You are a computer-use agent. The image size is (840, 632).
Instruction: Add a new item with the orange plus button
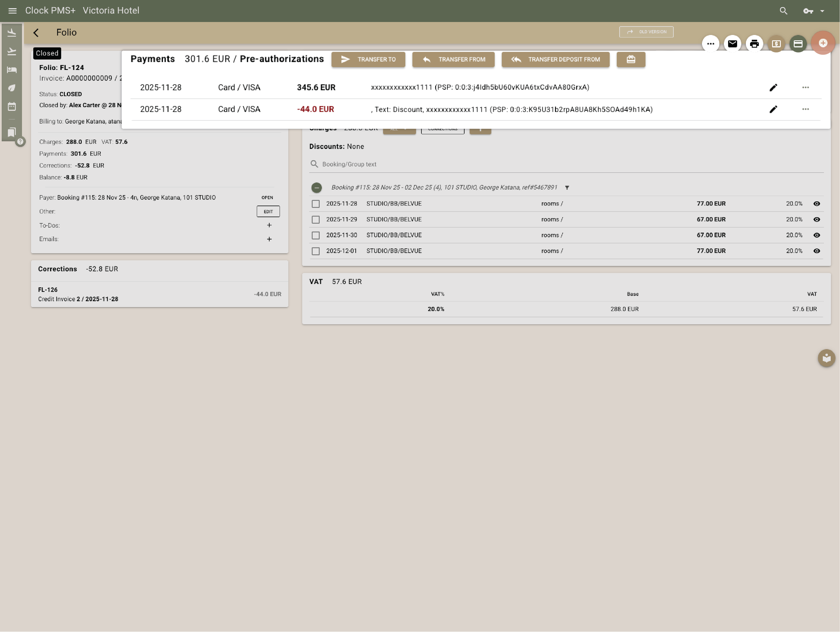[823, 43]
